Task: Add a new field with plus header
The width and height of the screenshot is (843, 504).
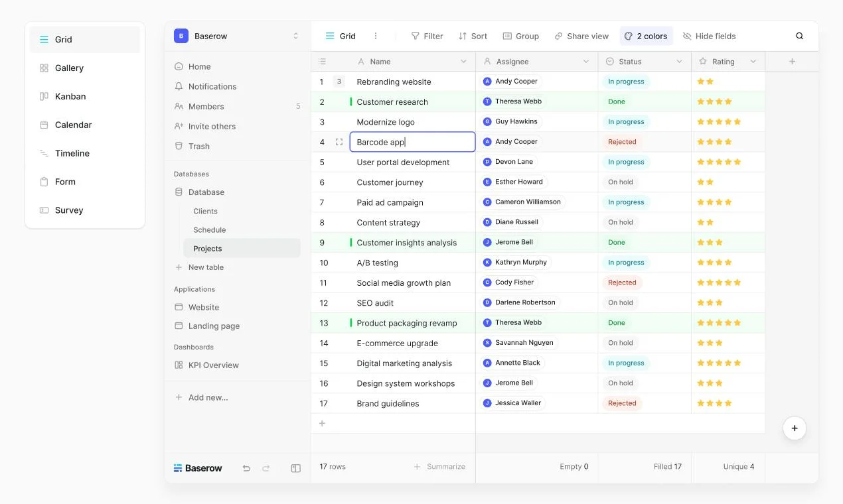Action: point(792,62)
